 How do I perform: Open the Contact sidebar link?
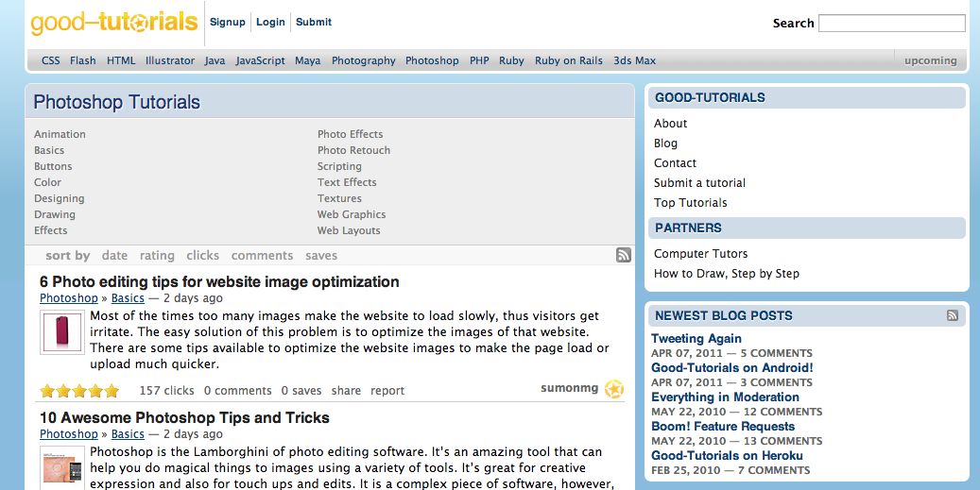(675, 163)
